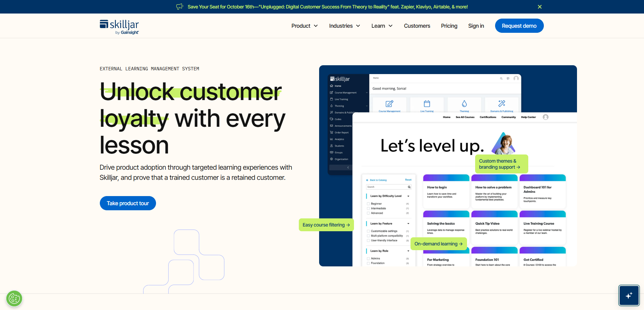Click the profile avatar beside Help Center
Viewport: 644px width, 310px height.
pyautogui.click(x=546, y=117)
